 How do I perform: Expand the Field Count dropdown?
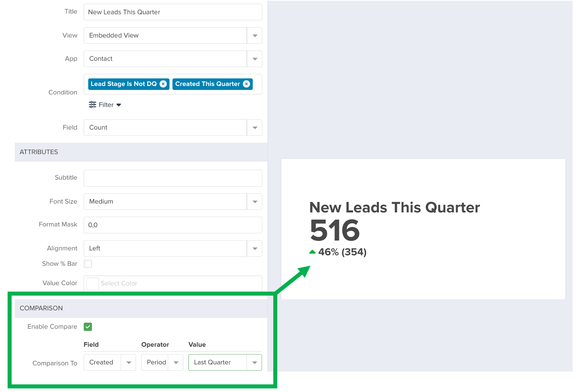(255, 128)
